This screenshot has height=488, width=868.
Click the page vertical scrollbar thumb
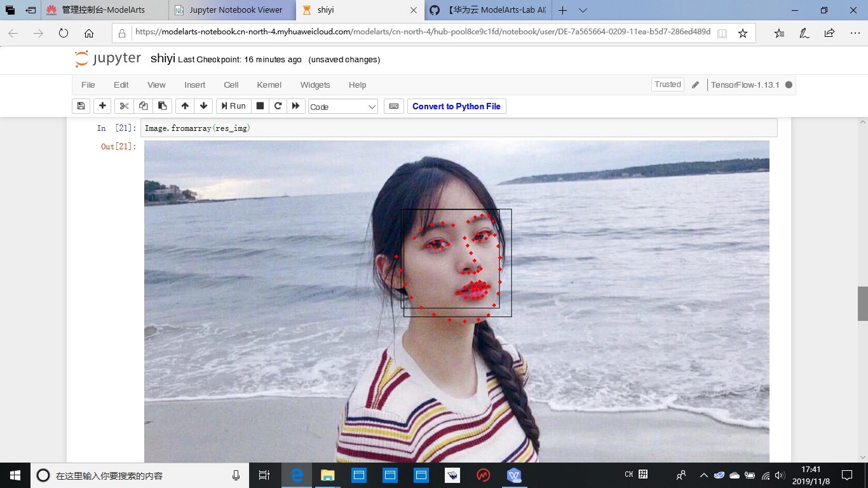[x=862, y=303]
